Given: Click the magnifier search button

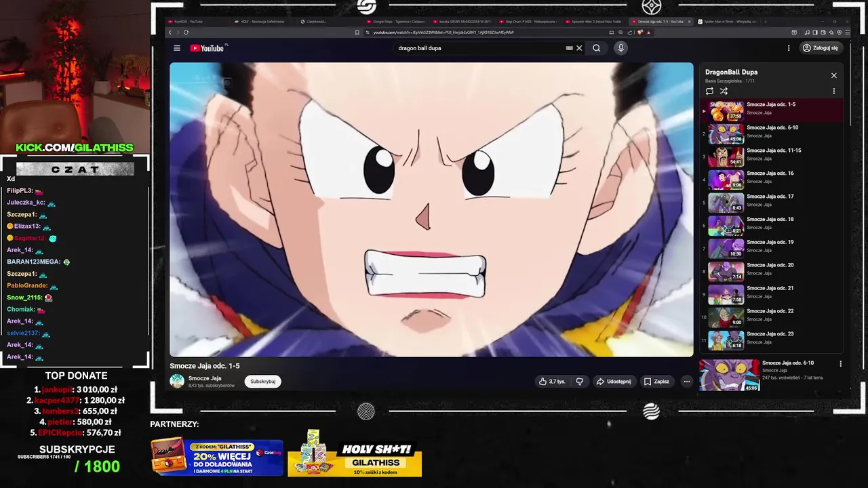Looking at the screenshot, I should click(x=597, y=48).
